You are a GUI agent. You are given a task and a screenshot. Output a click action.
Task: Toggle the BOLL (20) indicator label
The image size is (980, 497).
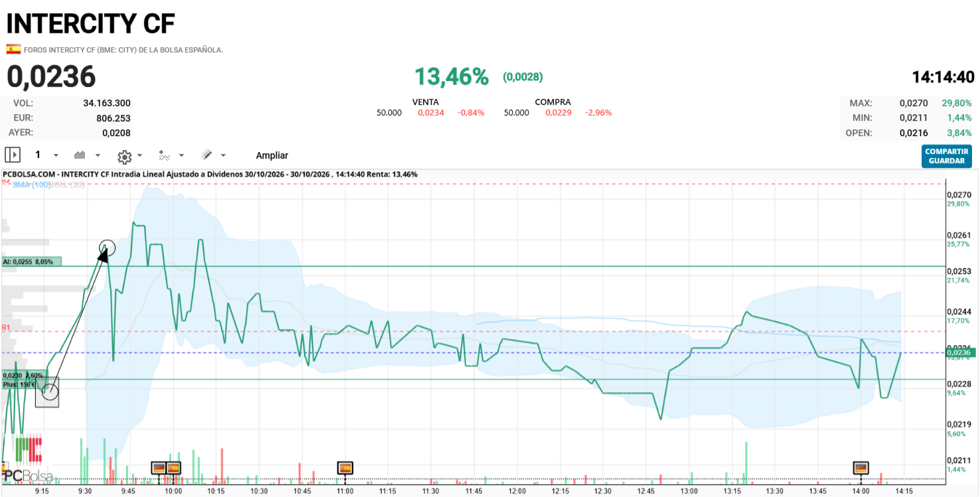click(x=68, y=184)
